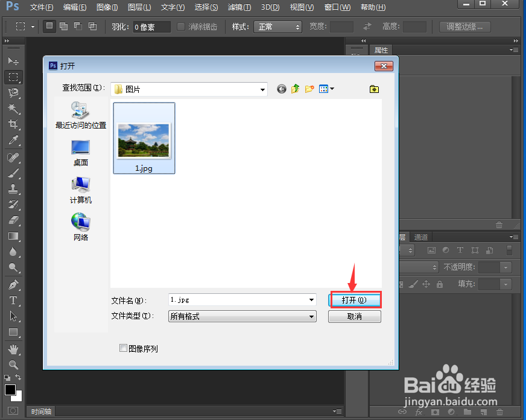The width and height of the screenshot is (526, 420).
Task: Click the foreground color swatch
Action: point(10,390)
